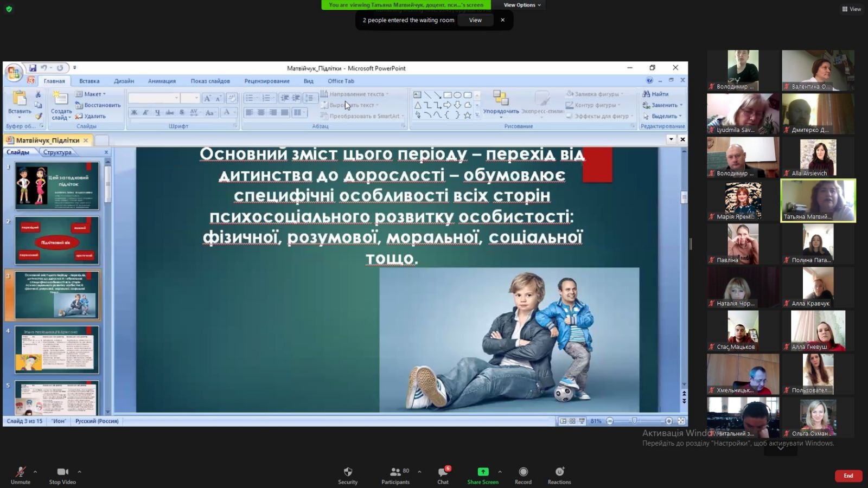Open the Participants panel
Screen dimensions: 868x488
395,472
